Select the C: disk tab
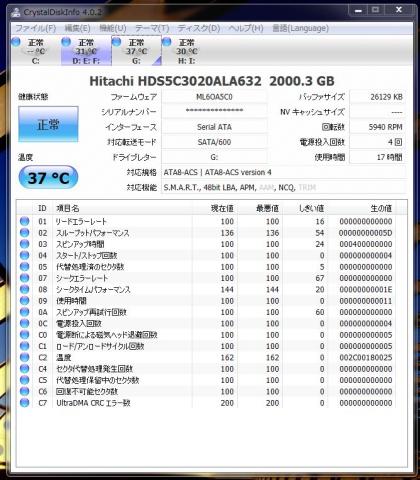 pos(36,51)
